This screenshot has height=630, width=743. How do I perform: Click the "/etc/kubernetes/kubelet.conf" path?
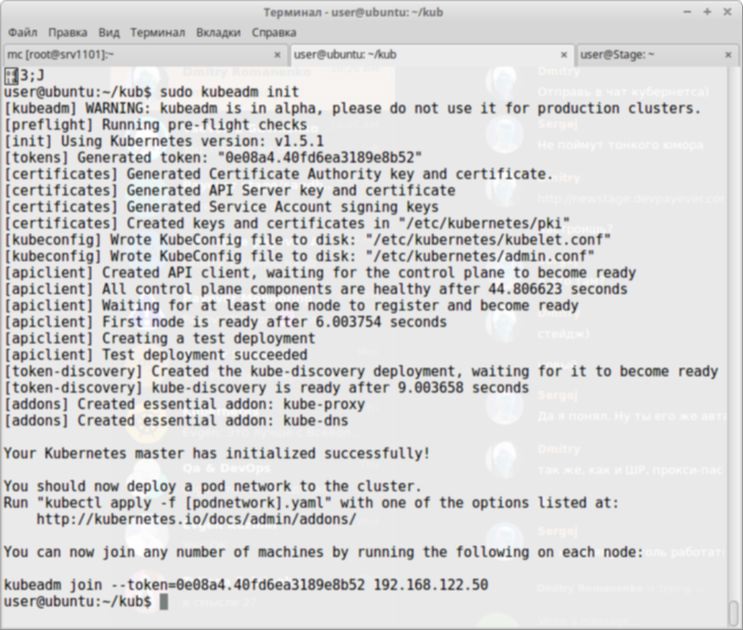pyautogui.click(x=488, y=239)
